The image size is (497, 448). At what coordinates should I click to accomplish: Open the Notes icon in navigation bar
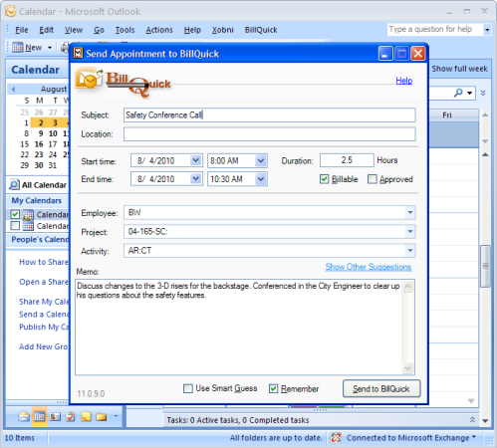[86, 416]
